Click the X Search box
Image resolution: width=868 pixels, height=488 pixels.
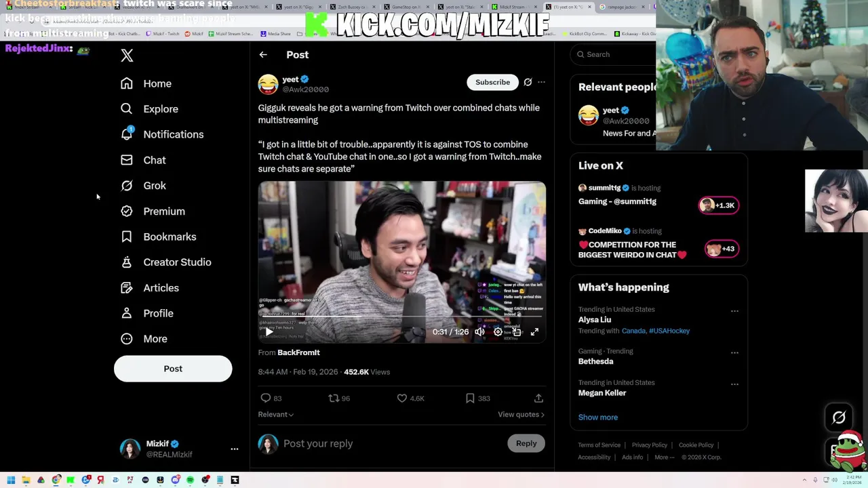tap(614, 54)
